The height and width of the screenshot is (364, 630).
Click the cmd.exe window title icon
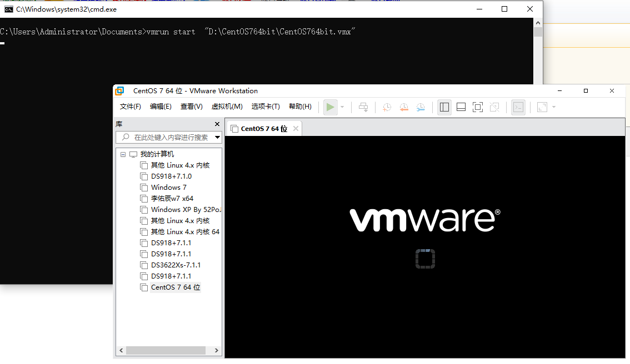click(8, 9)
